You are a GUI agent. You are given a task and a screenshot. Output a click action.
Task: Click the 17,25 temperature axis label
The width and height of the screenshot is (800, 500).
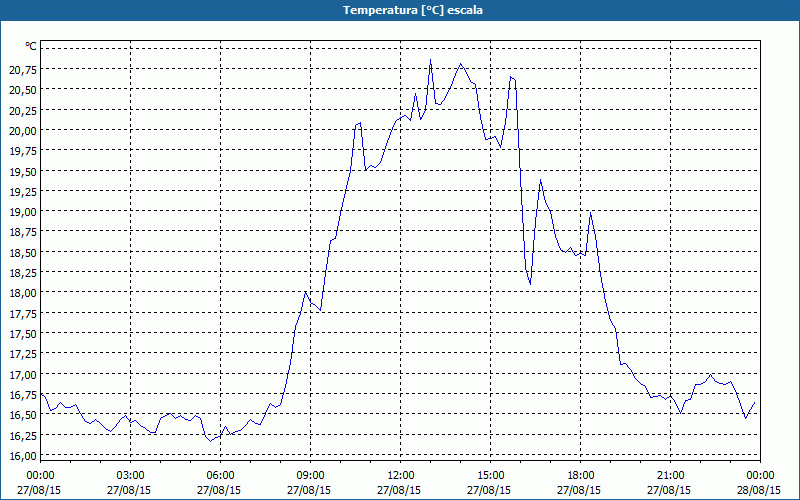click(x=23, y=355)
